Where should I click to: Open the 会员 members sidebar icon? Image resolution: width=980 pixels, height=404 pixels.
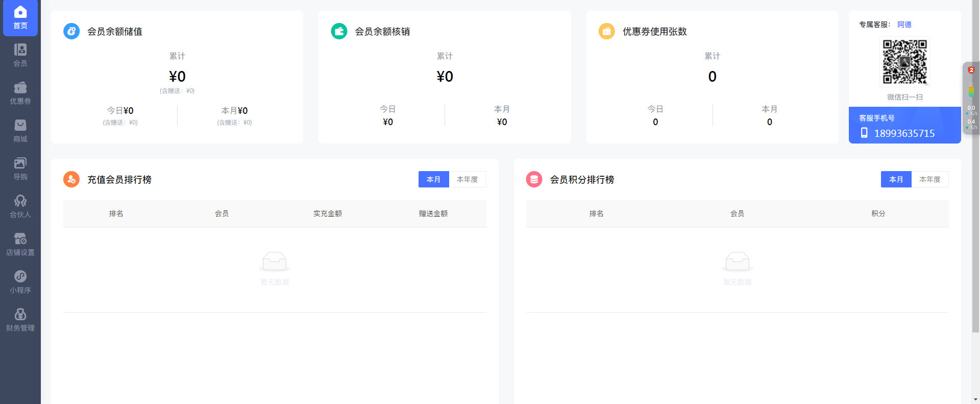pos(20,55)
